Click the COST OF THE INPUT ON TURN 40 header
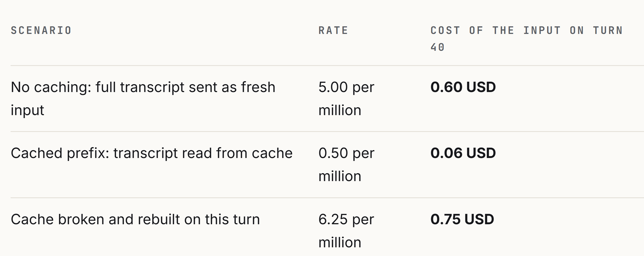This screenshot has width=644, height=256. (527, 39)
